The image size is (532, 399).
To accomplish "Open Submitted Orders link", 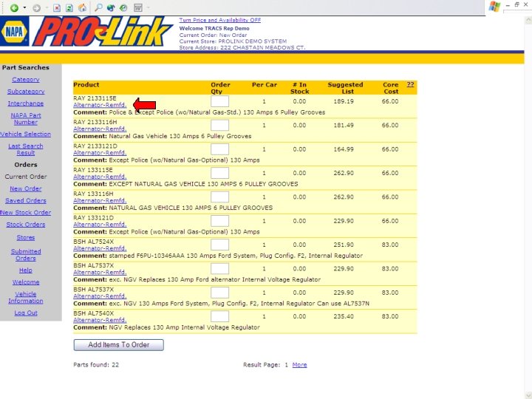I will tap(26, 255).
